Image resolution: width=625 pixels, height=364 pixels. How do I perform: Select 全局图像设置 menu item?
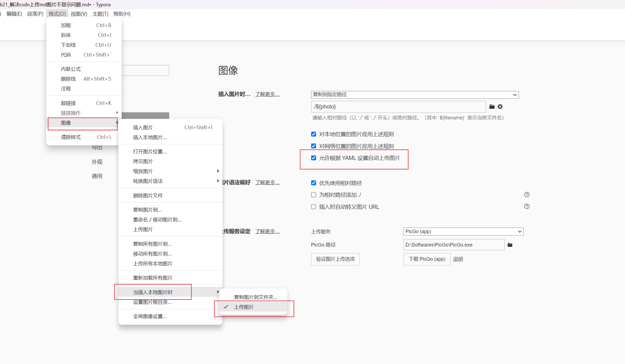click(150, 316)
